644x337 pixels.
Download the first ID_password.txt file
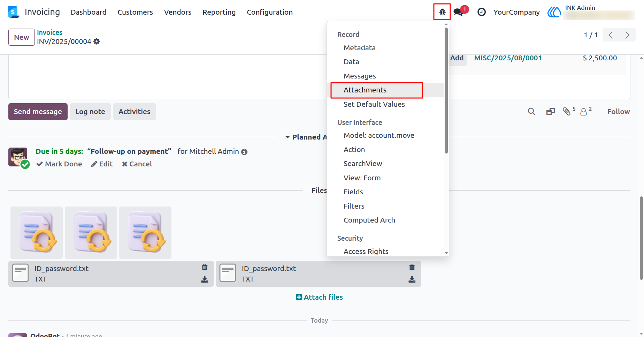click(x=205, y=280)
